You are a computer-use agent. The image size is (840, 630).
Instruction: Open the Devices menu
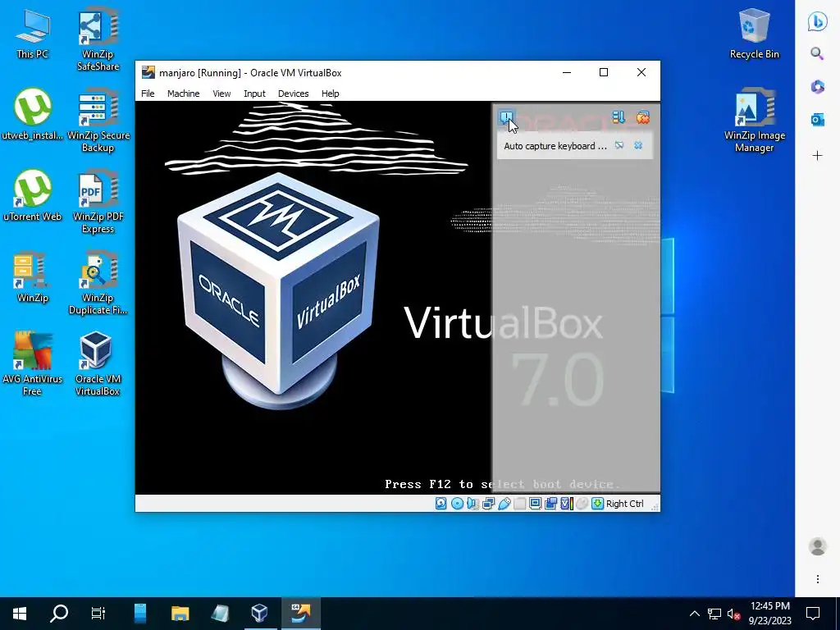click(x=293, y=94)
